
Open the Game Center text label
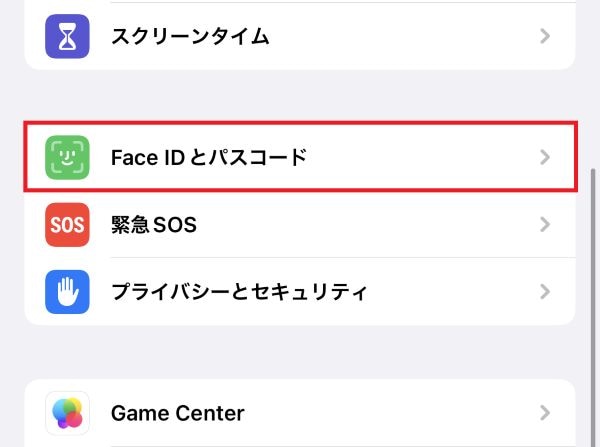point(177,413)
